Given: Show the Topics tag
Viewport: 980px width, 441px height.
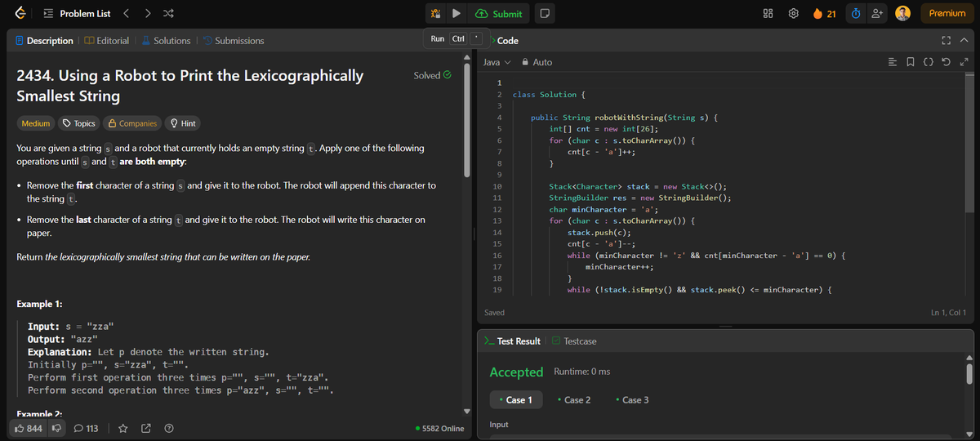Looking at the screenshot, I should pyautogui.click(x=79, y=123).
